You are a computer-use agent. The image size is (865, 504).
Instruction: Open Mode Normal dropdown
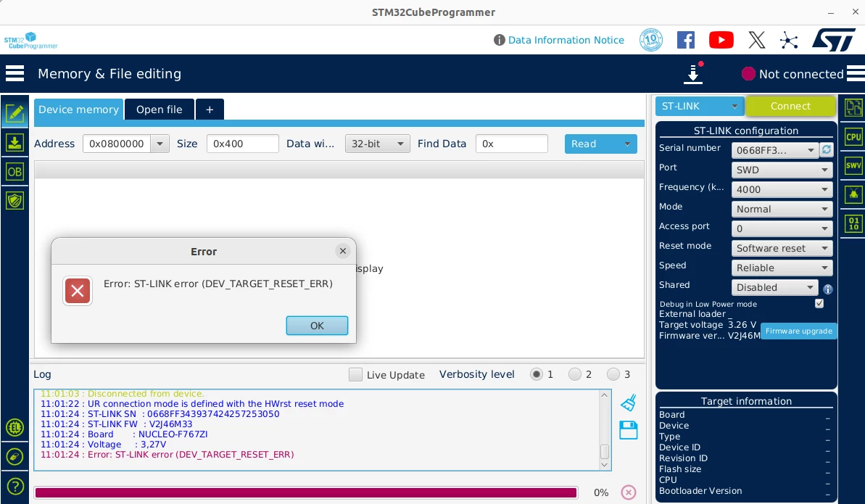pyautogui.click(x=782, y=209)
